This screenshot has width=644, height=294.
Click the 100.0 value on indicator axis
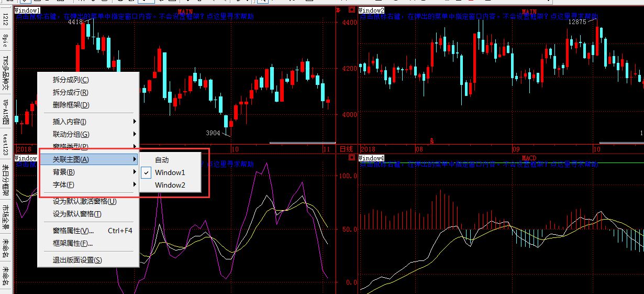click(349, 176)
